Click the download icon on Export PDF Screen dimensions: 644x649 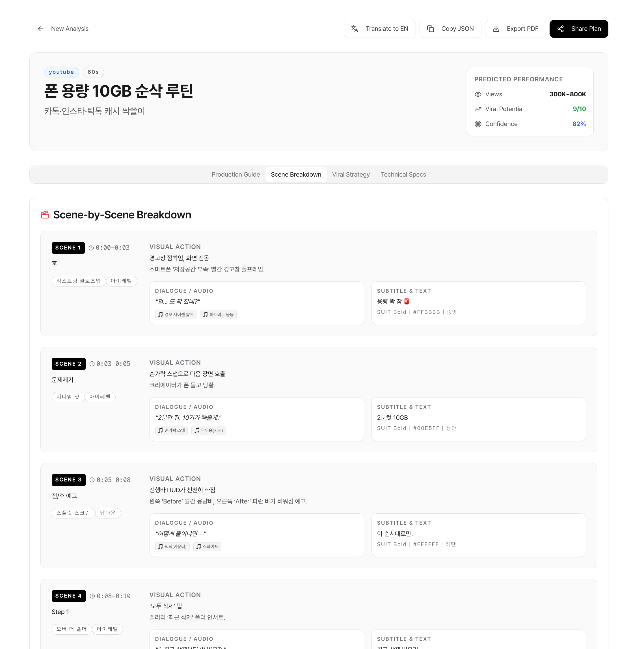pyautogui.click(x=496, y=29)
